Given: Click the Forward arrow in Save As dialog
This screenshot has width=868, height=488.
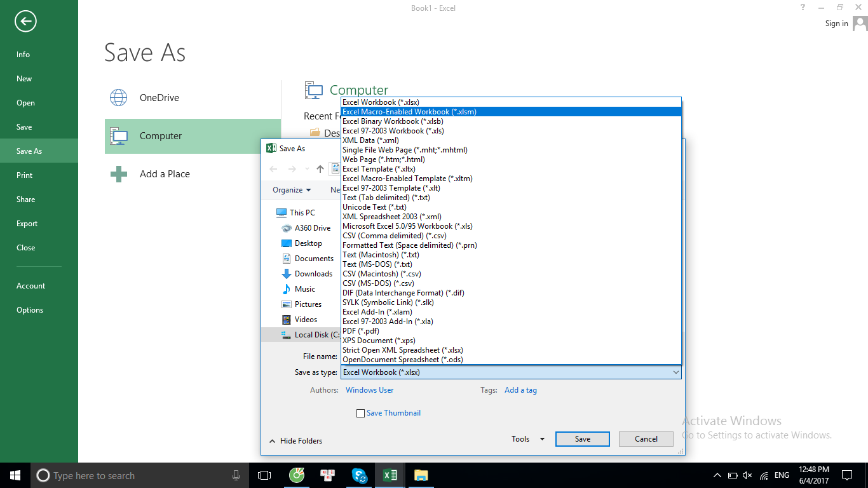Looking at the screenshot, I should pos(292,169).
